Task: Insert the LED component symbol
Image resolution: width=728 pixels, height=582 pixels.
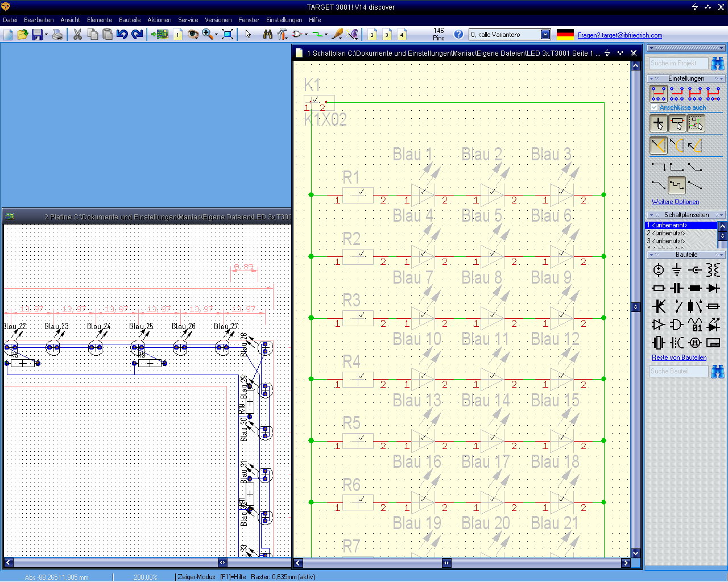Action: [713, 325]
